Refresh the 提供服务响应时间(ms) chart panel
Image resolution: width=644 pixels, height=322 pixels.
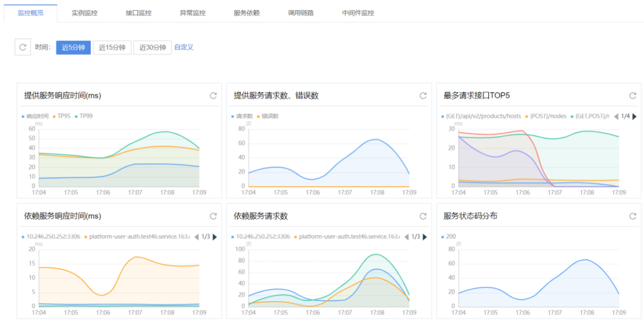tap(213, 96)
